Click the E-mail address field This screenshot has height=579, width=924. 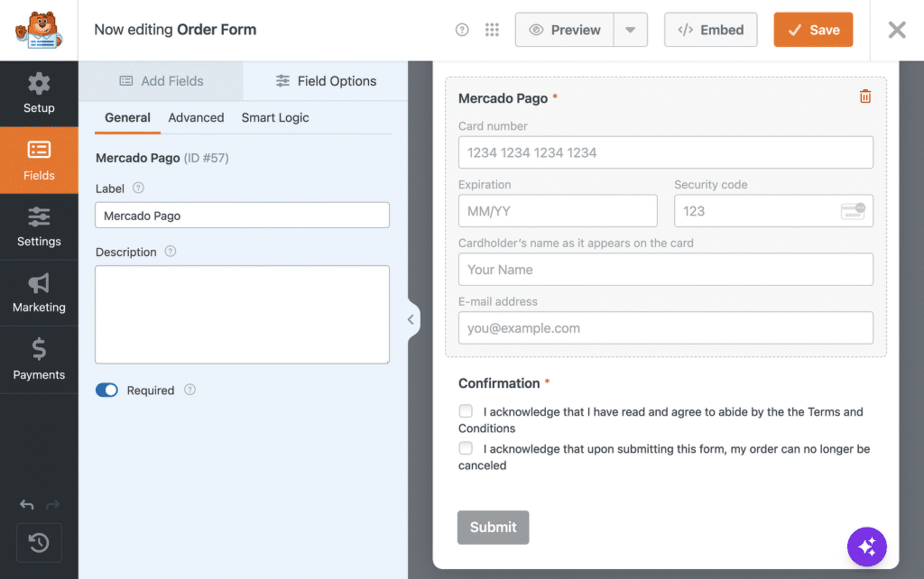point(666,328)
